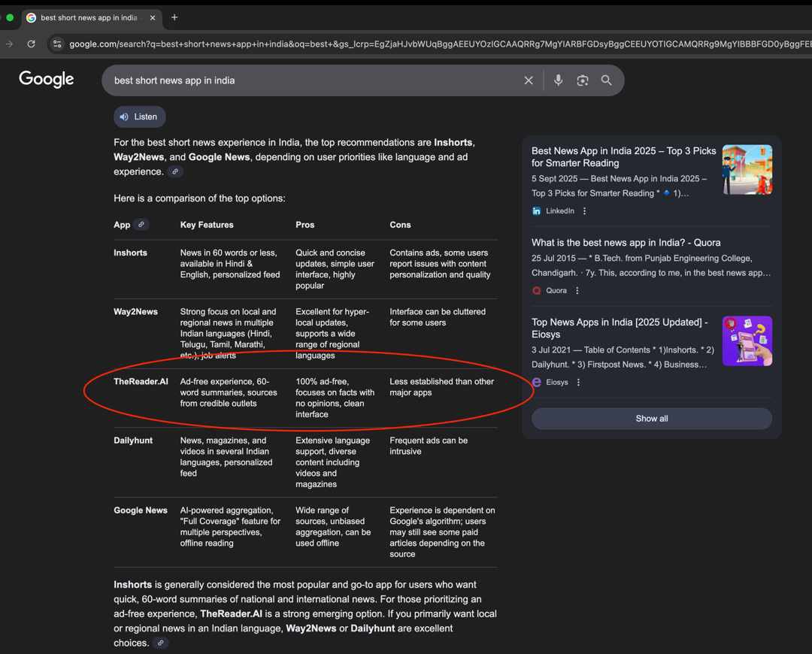
Task: Click Show all sources button
Action: tap(651, 419)
